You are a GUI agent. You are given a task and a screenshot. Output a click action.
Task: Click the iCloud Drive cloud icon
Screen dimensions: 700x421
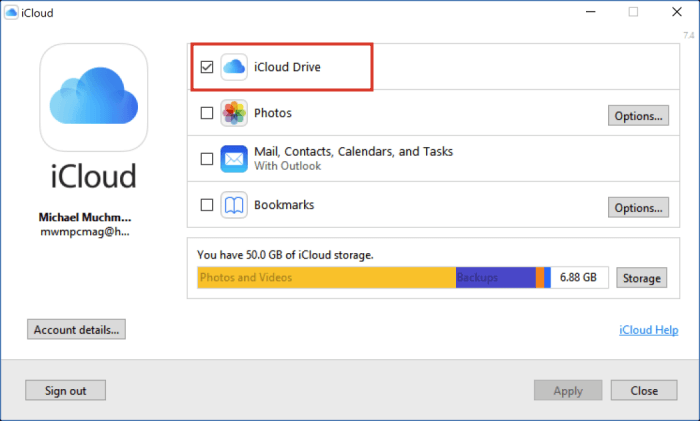pos(234,67)
